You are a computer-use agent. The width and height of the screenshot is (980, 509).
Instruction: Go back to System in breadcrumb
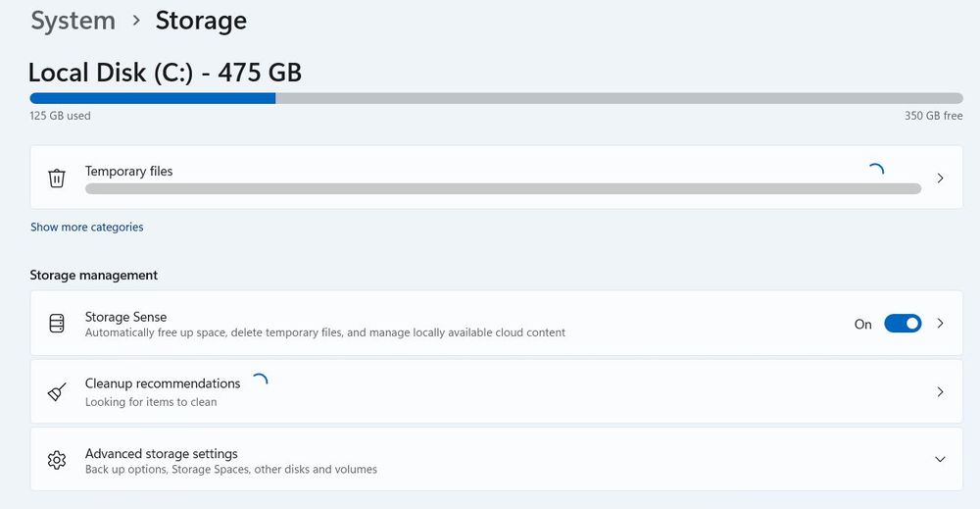click(x=73, y=21)
